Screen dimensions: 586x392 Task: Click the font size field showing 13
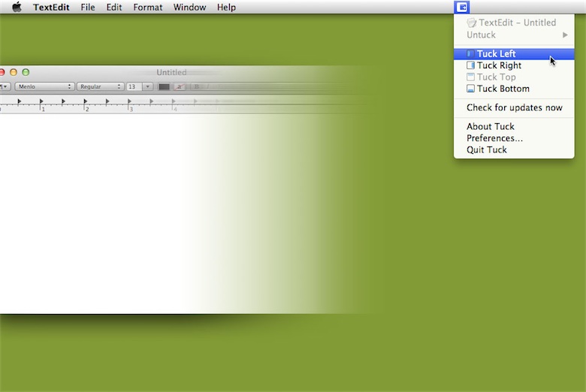(x=134, y=86)
